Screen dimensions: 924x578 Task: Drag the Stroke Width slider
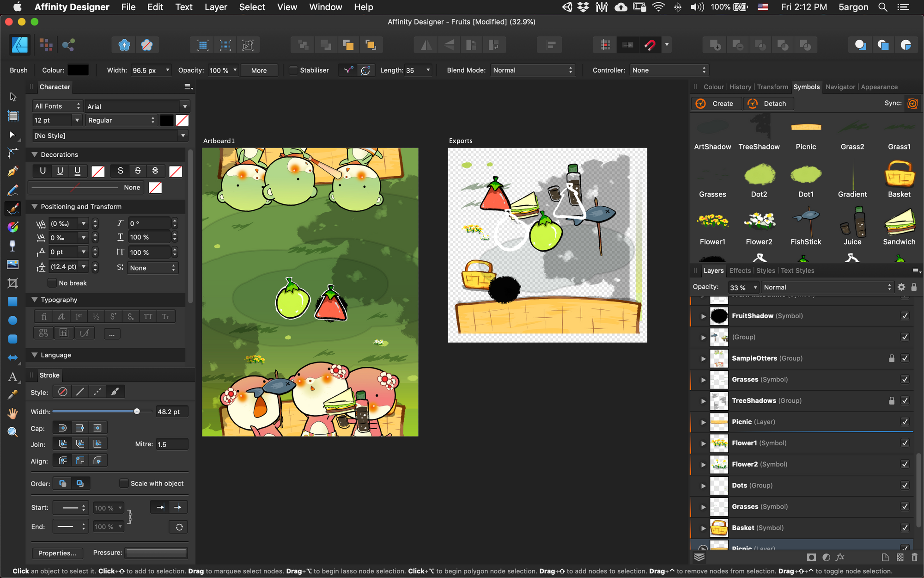tap(137, 411)
